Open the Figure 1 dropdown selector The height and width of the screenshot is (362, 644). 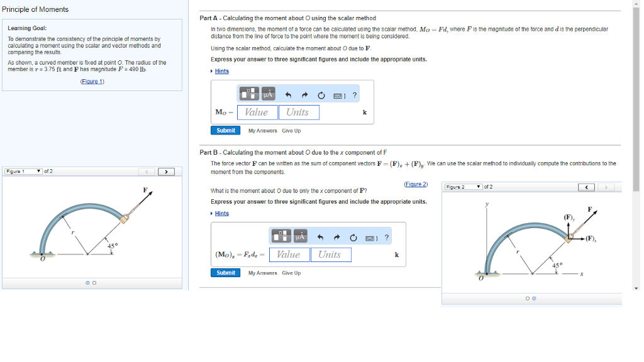(x=23, y=171)
